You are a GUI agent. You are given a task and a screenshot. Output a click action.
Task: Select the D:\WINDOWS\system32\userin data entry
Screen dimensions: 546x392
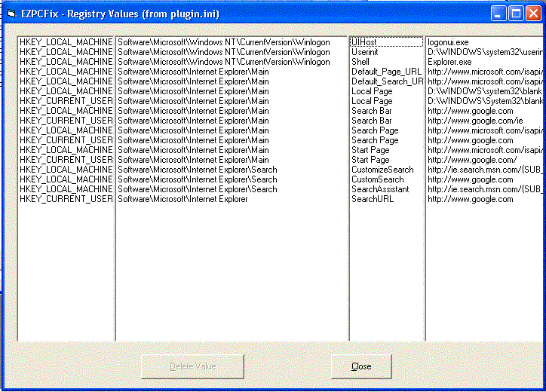coord(485,52)
